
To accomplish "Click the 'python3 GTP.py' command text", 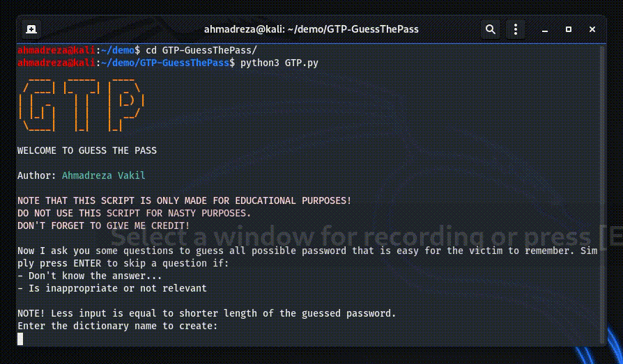I will tap(279, 63).
